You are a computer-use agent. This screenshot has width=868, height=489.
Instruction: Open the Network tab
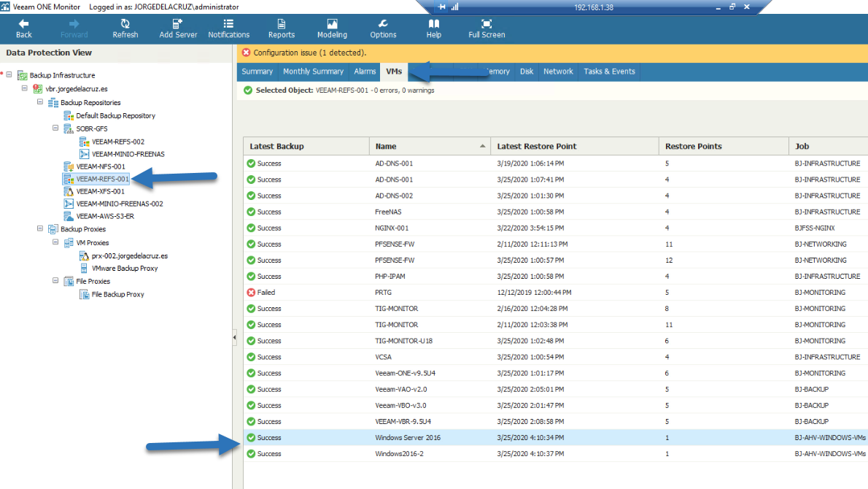[558, 72]
